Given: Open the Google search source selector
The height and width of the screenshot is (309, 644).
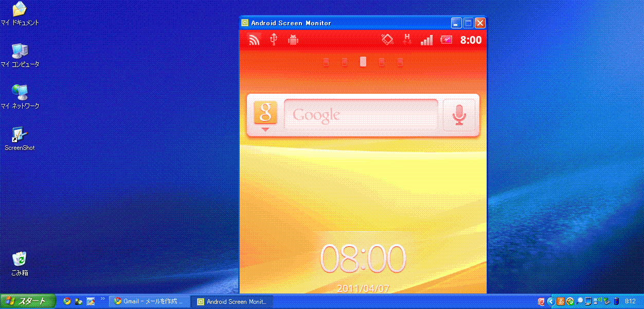Looking at the screenshot, I should [x=265, y=115].
